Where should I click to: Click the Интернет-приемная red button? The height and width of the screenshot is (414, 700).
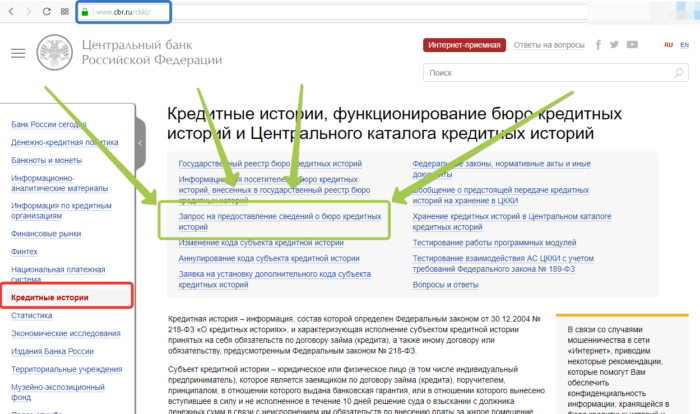point(463,45)
